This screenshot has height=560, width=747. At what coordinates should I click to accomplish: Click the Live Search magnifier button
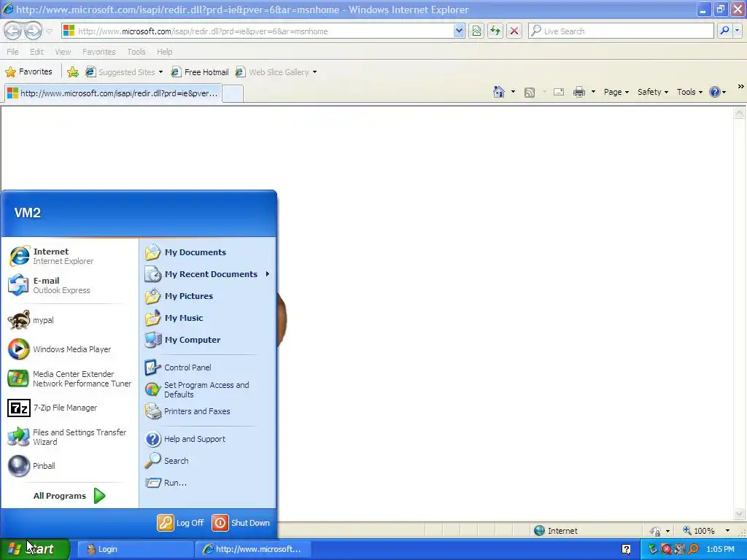pos(724,31)
